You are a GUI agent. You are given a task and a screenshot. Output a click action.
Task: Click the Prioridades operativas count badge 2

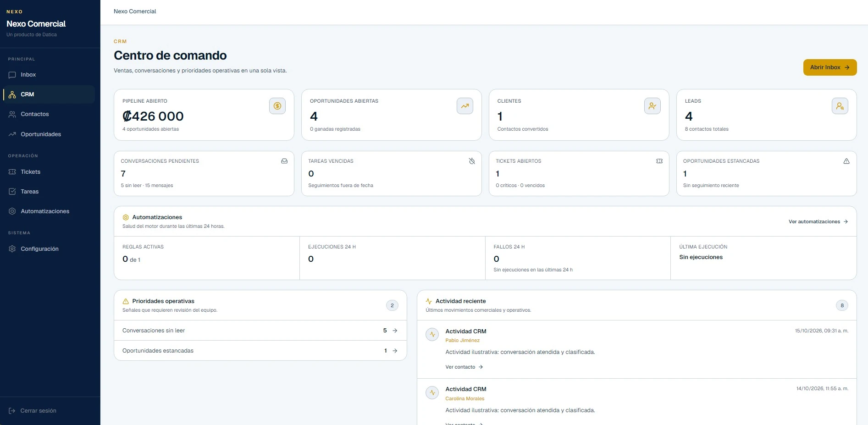(x=392, y=306)
